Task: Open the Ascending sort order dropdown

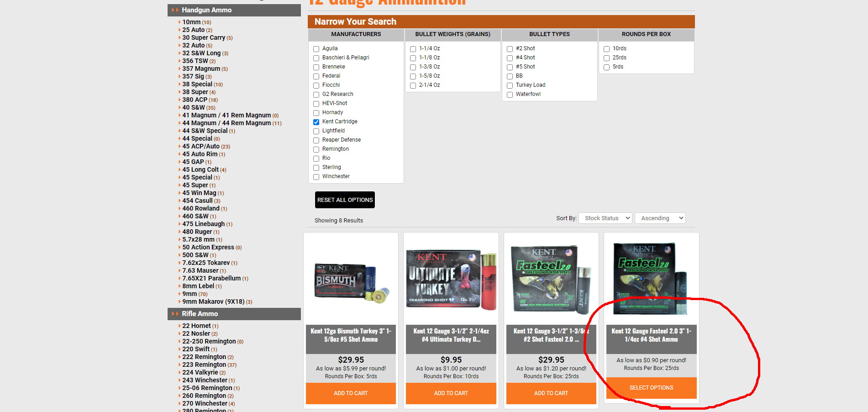Action: pos(660,218)
